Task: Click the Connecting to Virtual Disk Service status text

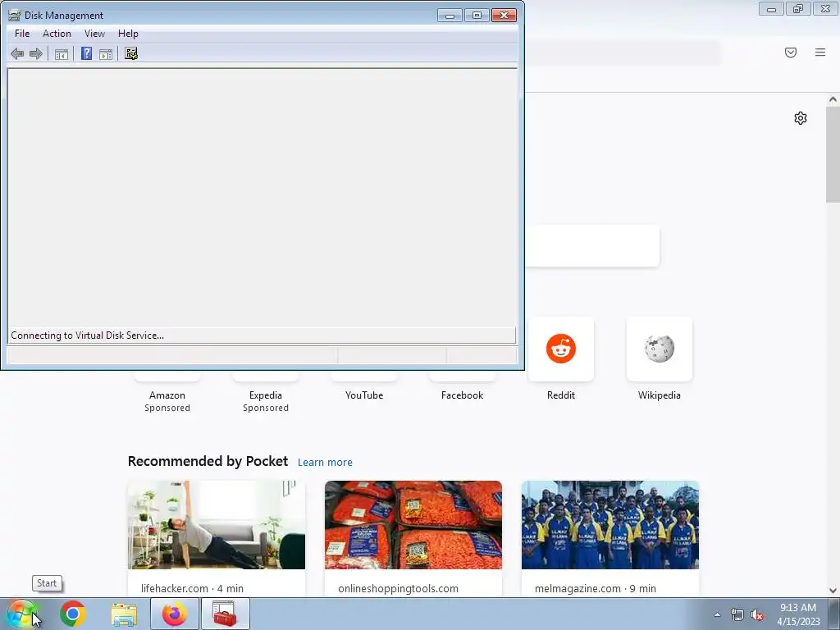Action: [x=87, y=336]
